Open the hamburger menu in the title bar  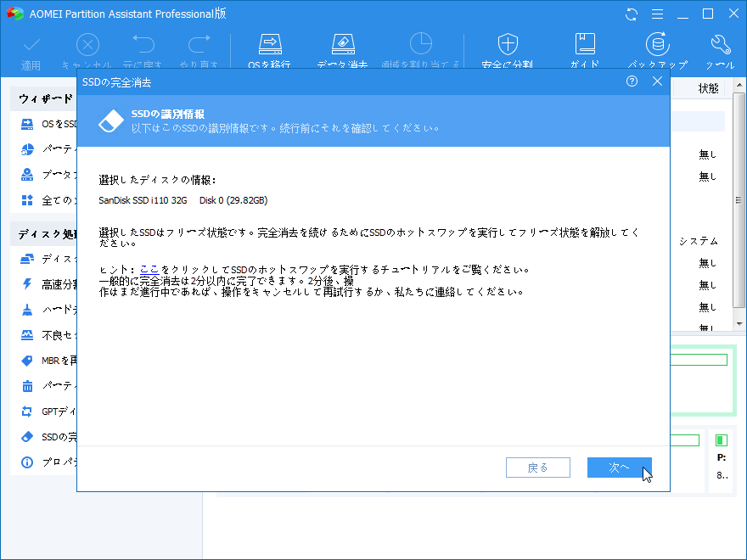point(657,14)
